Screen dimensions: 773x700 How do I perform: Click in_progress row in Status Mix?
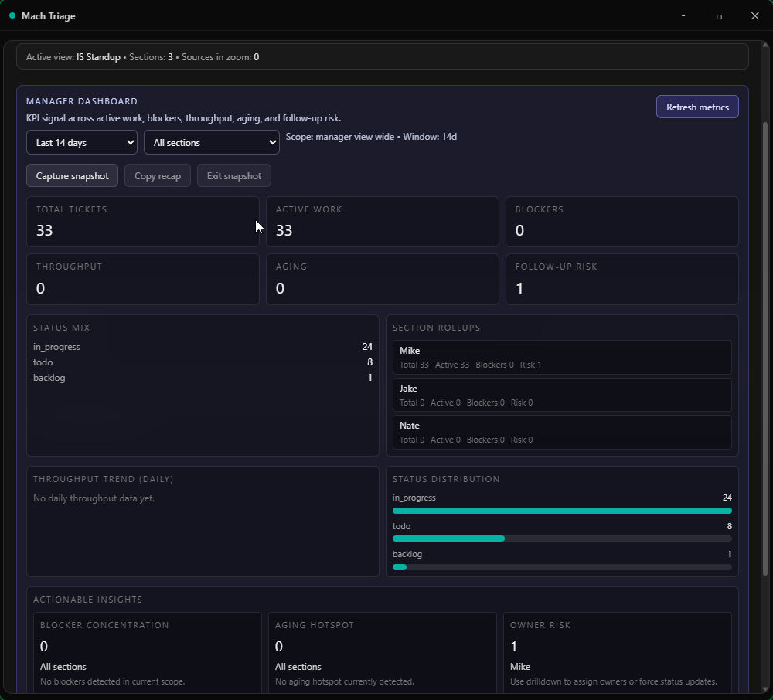pyautogui.click(x=203, y=347)
